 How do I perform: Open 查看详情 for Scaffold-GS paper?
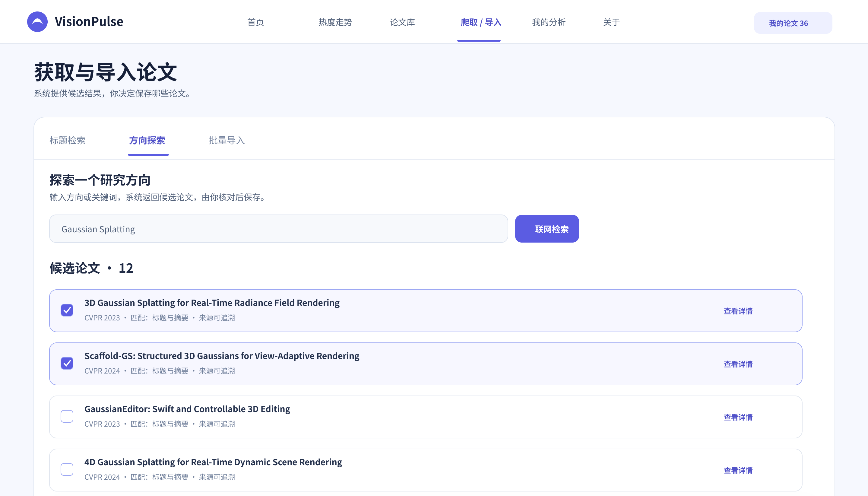(x=738, y=364)
